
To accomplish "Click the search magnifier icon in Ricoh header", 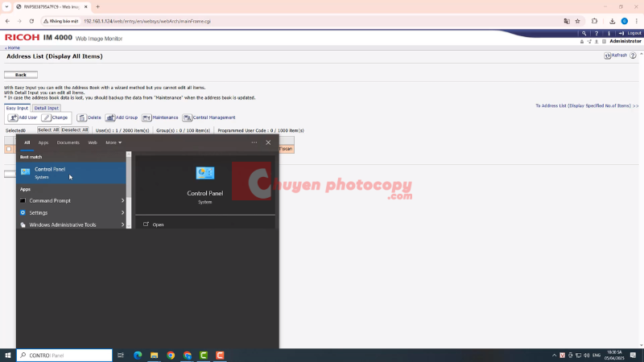I will [x=584, y=33].
